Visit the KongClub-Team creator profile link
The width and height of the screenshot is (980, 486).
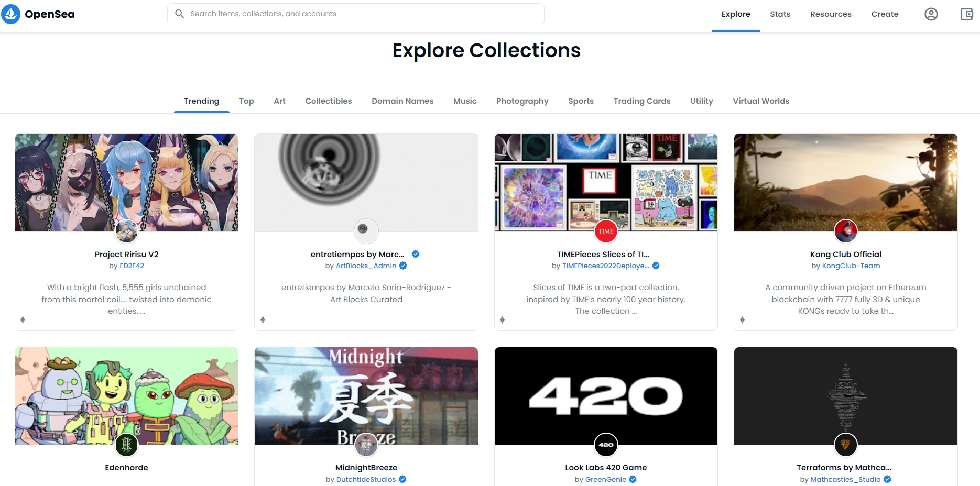click(851, 266)
